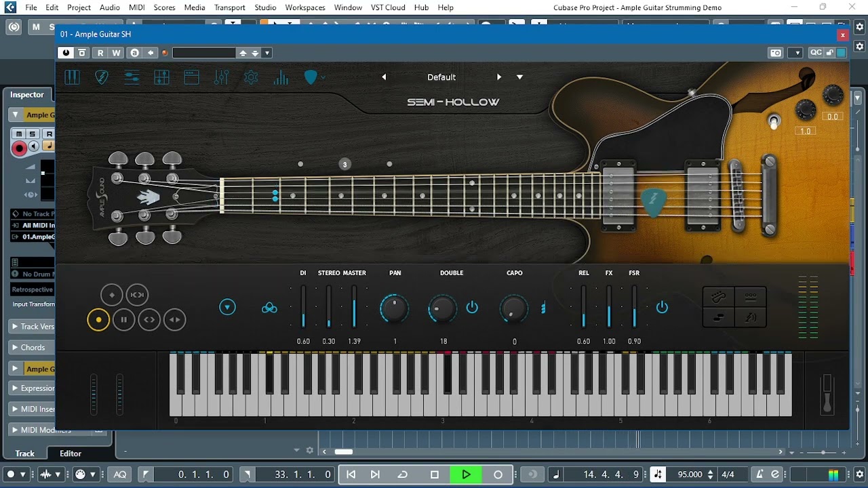Viewport: 868px width, 488px height.
Task: Open the horizontal sliders panel icon
Action: coord(132,77)
